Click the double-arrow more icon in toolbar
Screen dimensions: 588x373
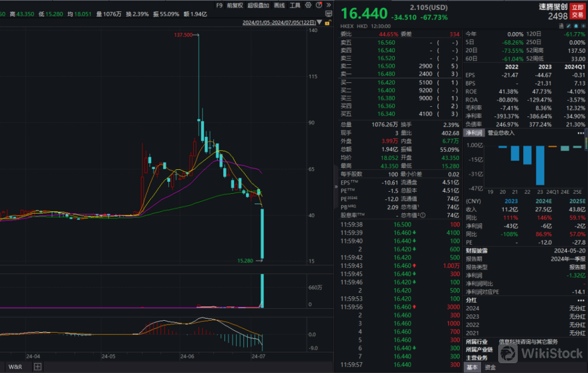click(x=328, y=5)
